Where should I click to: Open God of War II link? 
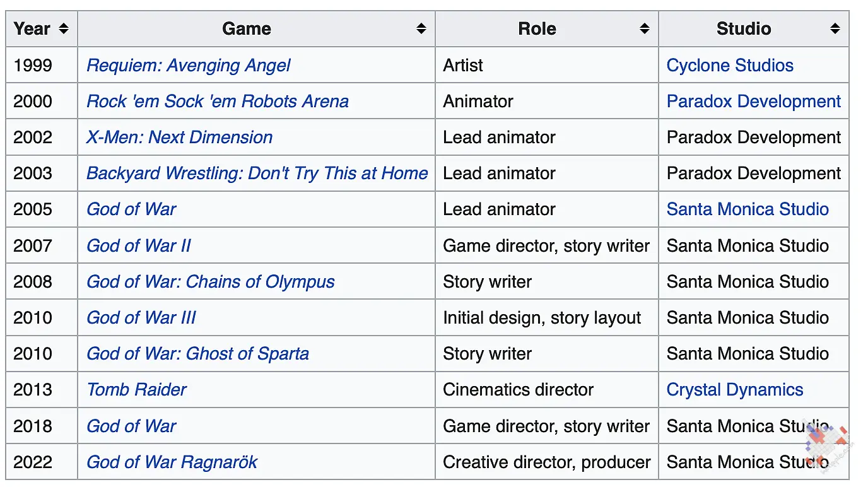click(x=139, y=246)
